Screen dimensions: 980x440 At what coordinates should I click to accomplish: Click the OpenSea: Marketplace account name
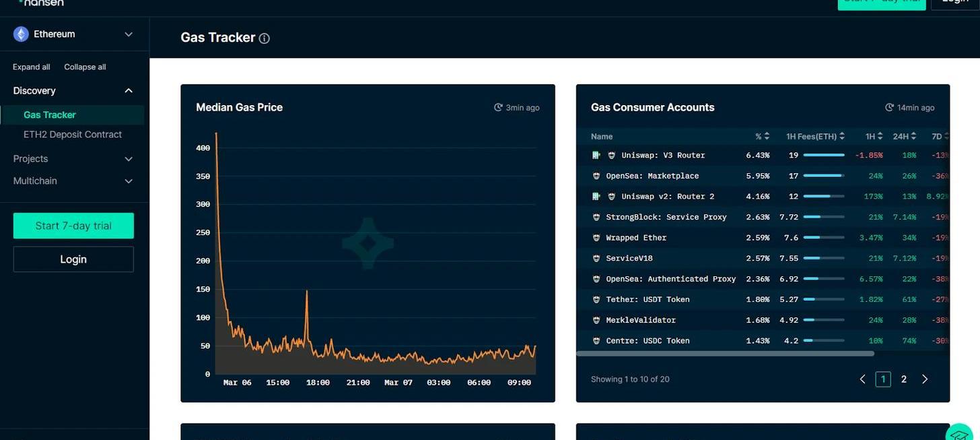click(x=652, y=176)
